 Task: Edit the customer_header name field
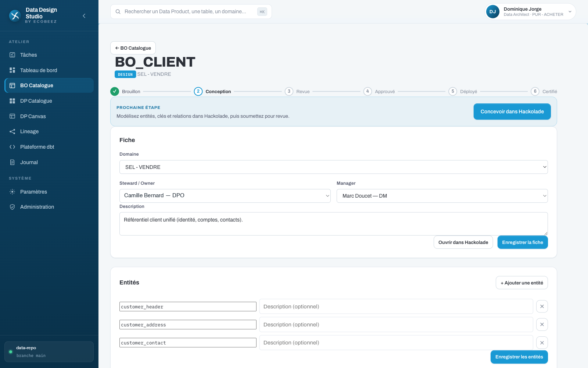(188, 307)
